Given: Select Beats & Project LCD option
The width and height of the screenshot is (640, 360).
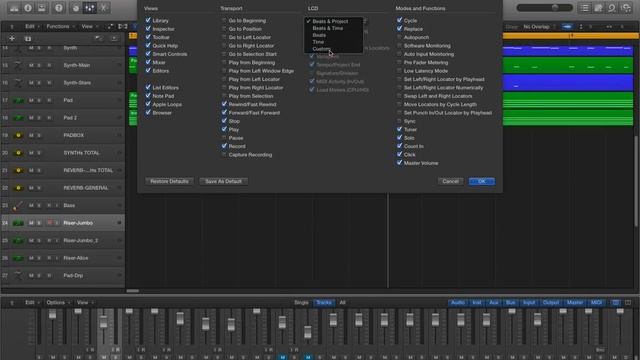Looking at the screenshot, I should pyautogui.click(x=333, y=21).
